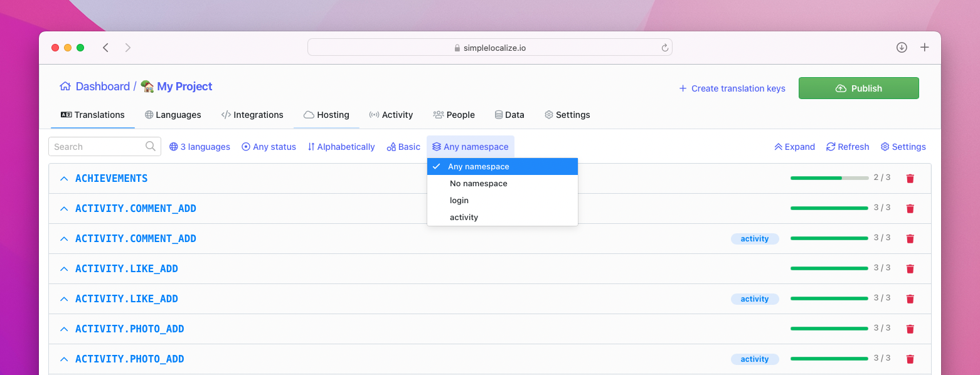The image size is (980, 375).
Task: Collapse the ACHIEVEMENTS row chevron
Action: point(63,179)
